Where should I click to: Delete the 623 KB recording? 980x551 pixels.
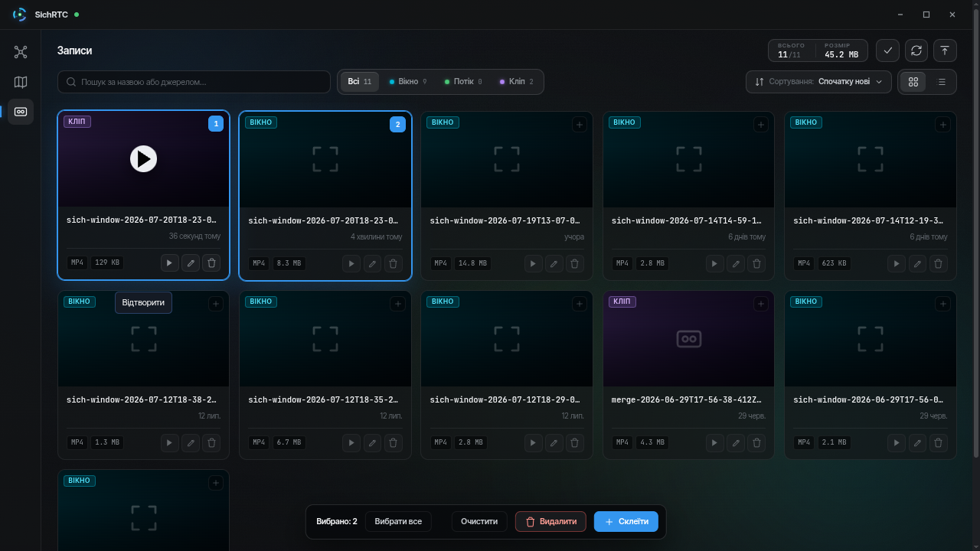pos(939,263)
